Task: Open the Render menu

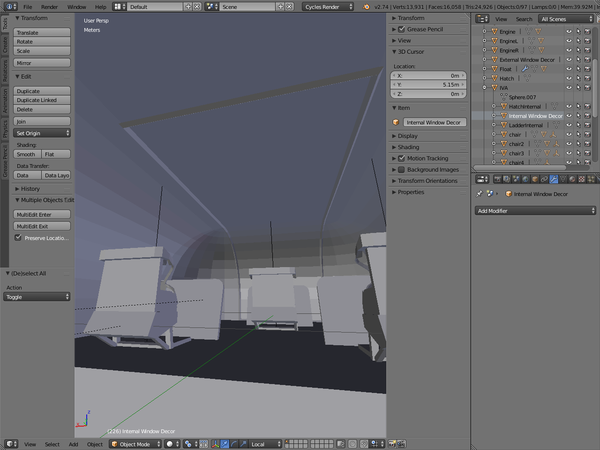Action: pos(49,6)
